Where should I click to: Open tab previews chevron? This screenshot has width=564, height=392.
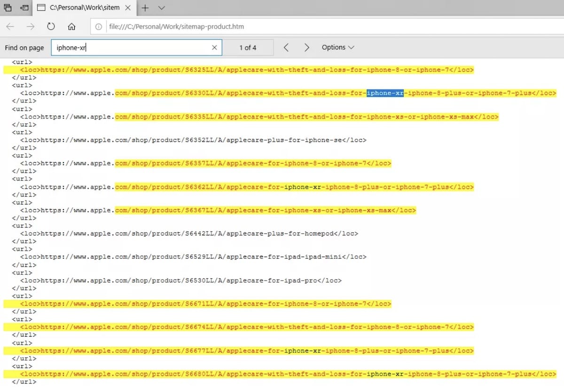[161, 8]
